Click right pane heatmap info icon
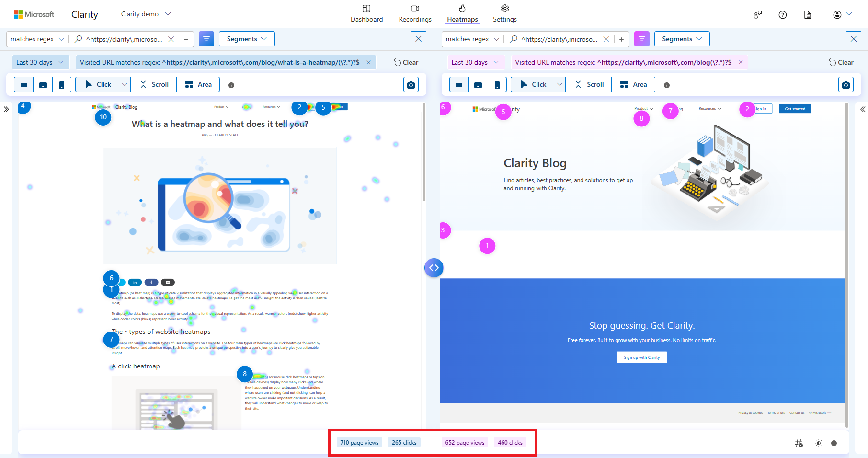 click(667, 85)
